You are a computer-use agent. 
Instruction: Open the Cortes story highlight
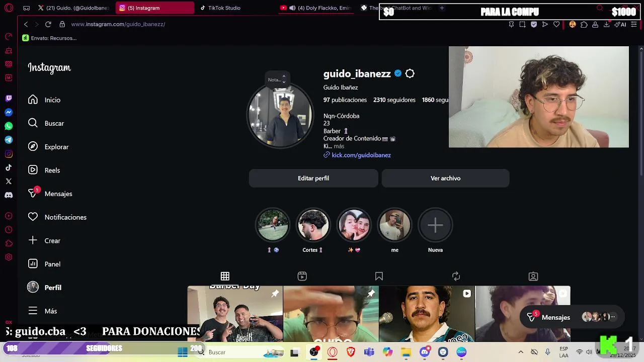tap(313, 225)
